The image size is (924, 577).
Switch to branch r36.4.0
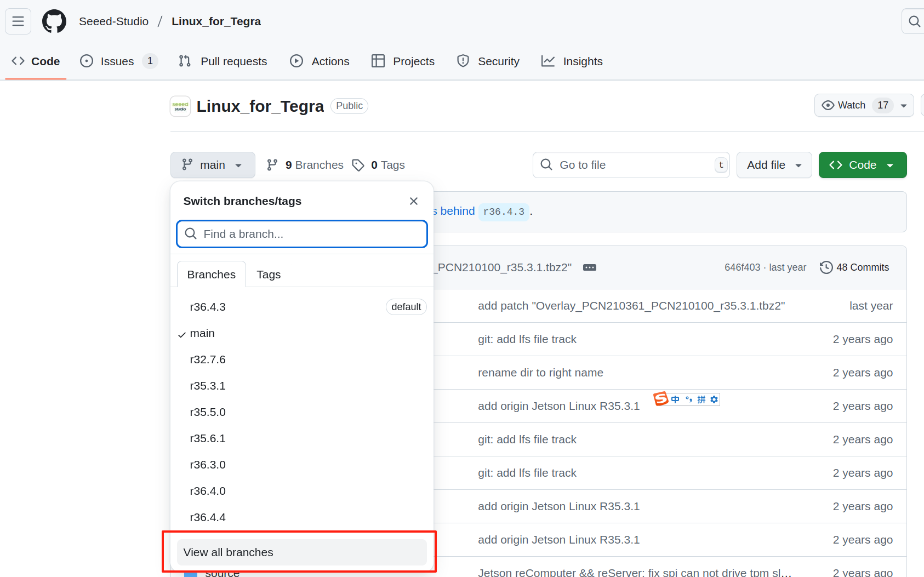pyautogui.click(x=302, y=491)
